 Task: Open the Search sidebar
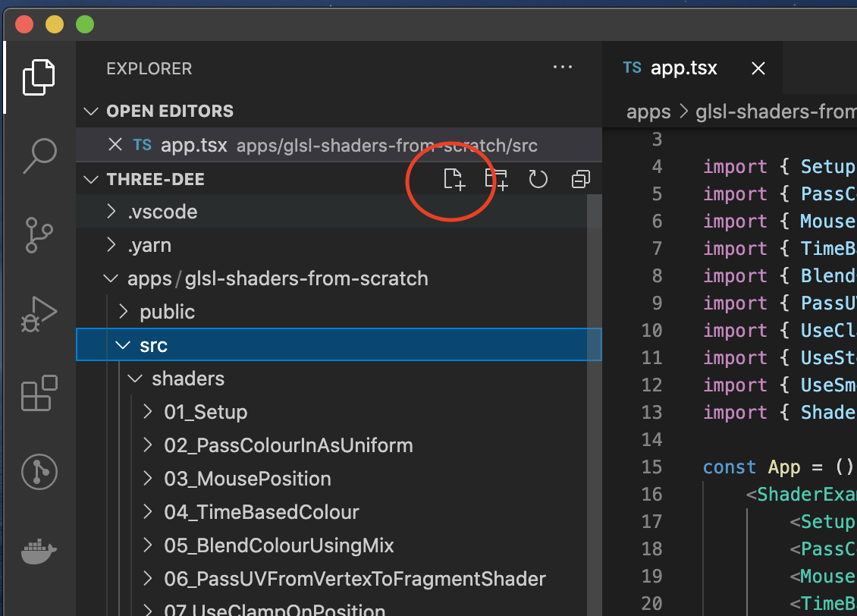click(38, 156)
